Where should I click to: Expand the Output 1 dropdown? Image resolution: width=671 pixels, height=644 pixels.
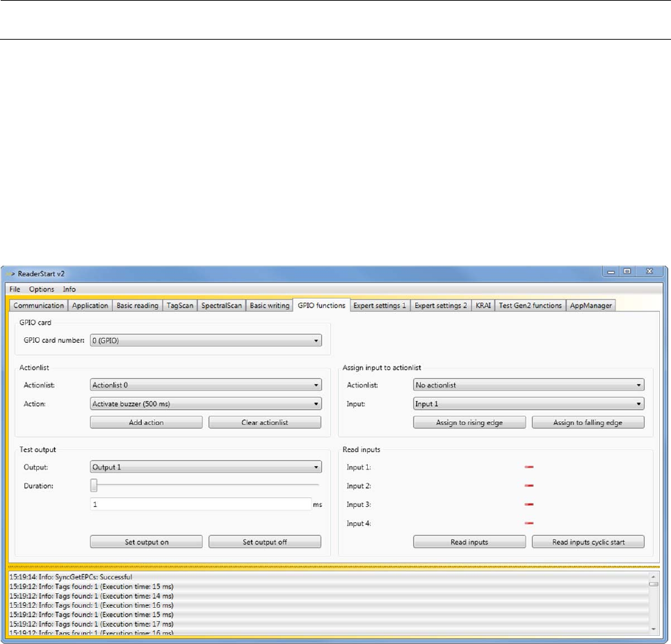206,467
